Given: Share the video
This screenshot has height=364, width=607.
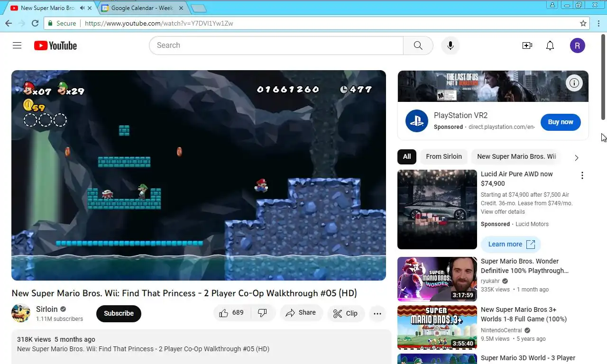Looking at the screenshot, I should (301, 313).
